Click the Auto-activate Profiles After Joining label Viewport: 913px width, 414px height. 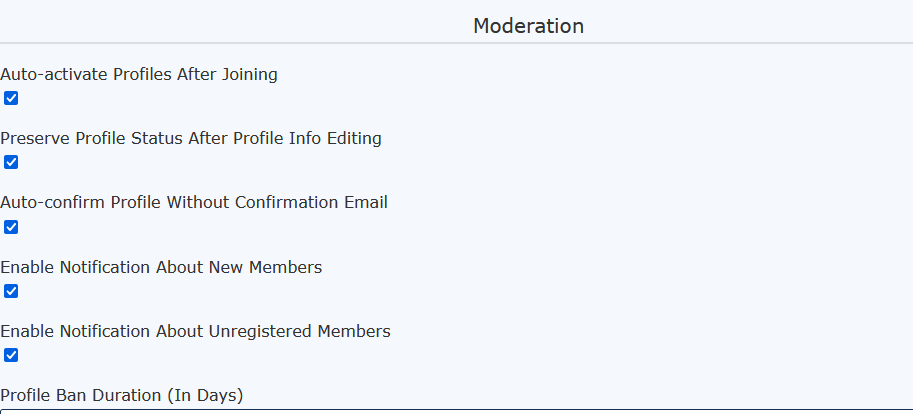tap(139, 74)
